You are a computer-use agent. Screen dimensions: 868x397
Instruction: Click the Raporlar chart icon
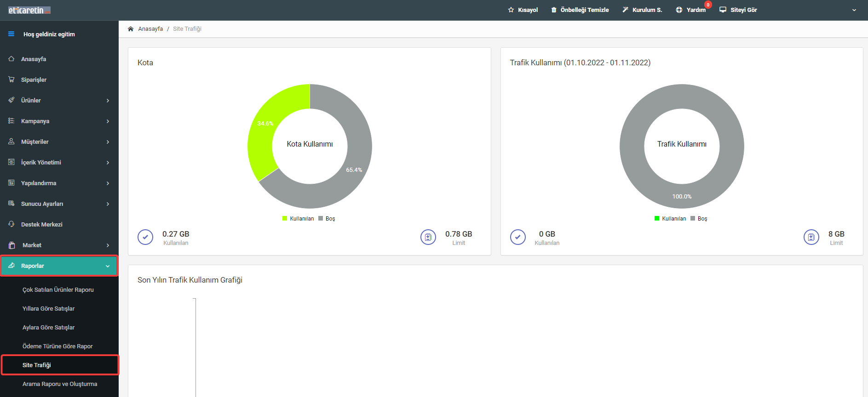click(x=11, y=266)
